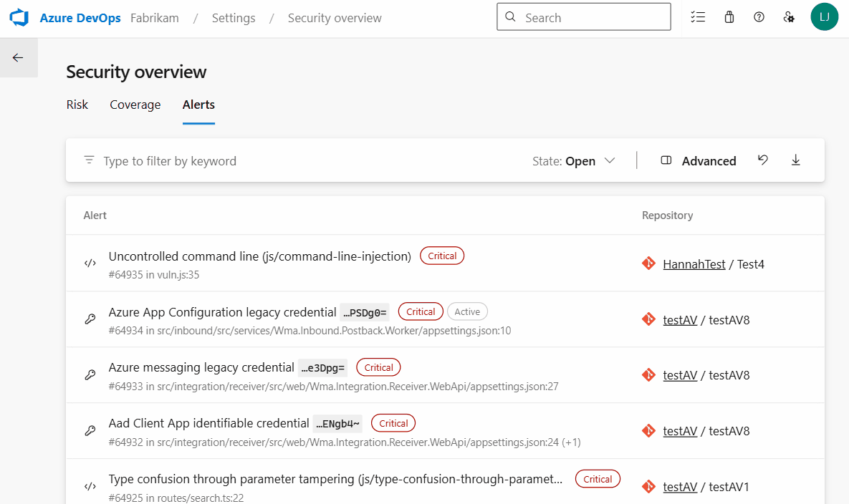
Task: Click the work items checklist icon in top bar
Action: tap(698, 16)
